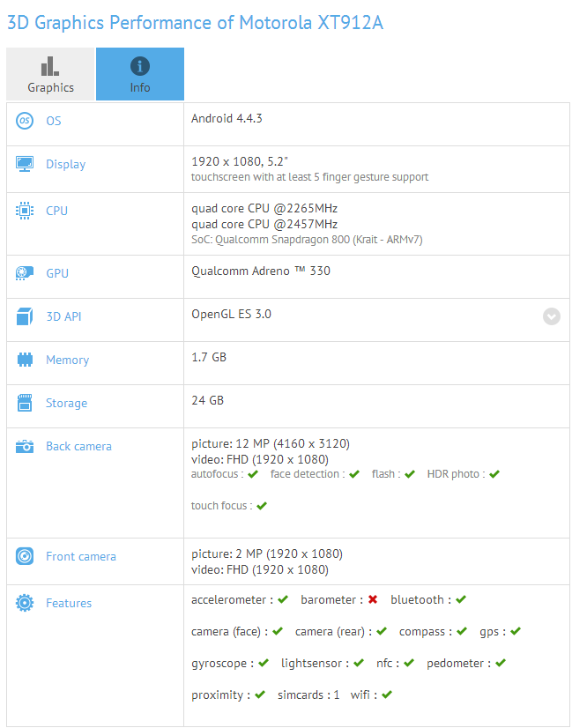Click the autofocus green checkmark
The height and width of the screenshot is (728, 572).
[x=253, y=474]
